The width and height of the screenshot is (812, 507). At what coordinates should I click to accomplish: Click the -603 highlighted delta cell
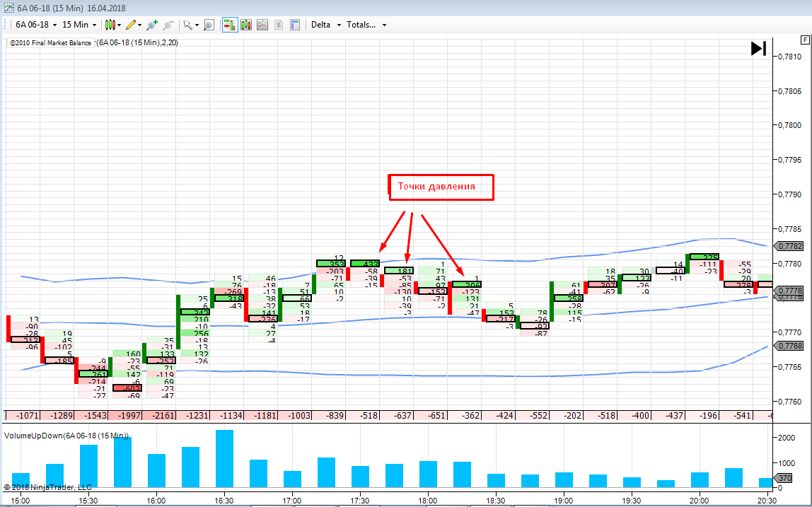(x=127, y=388)
